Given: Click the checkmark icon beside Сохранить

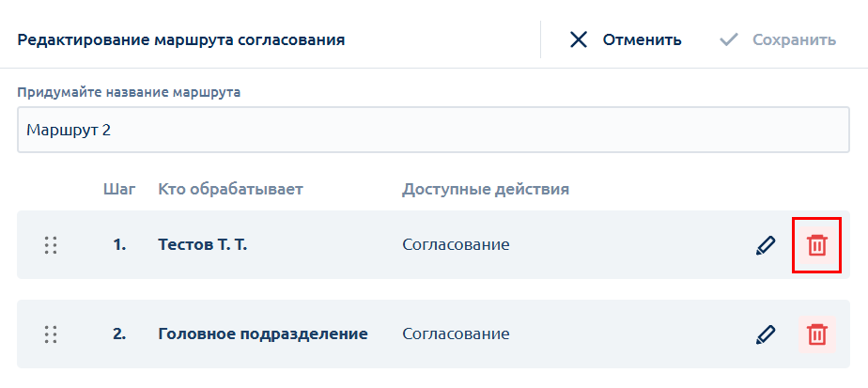Looking at the screenshot, I should 729,39.
